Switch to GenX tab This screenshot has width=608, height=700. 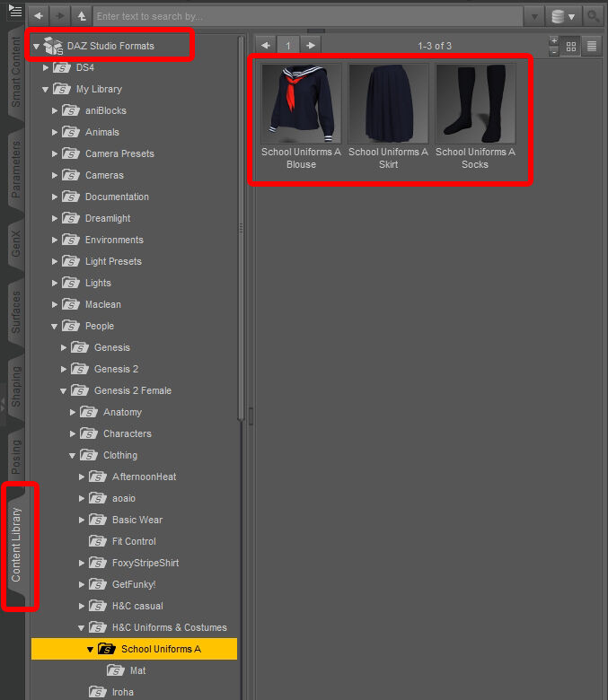(15, 244)
